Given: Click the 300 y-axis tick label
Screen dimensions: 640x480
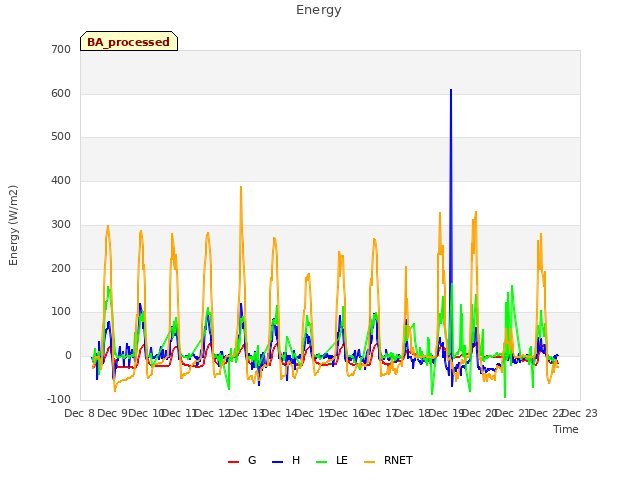Looking at the screenshot, I should 61,224.
